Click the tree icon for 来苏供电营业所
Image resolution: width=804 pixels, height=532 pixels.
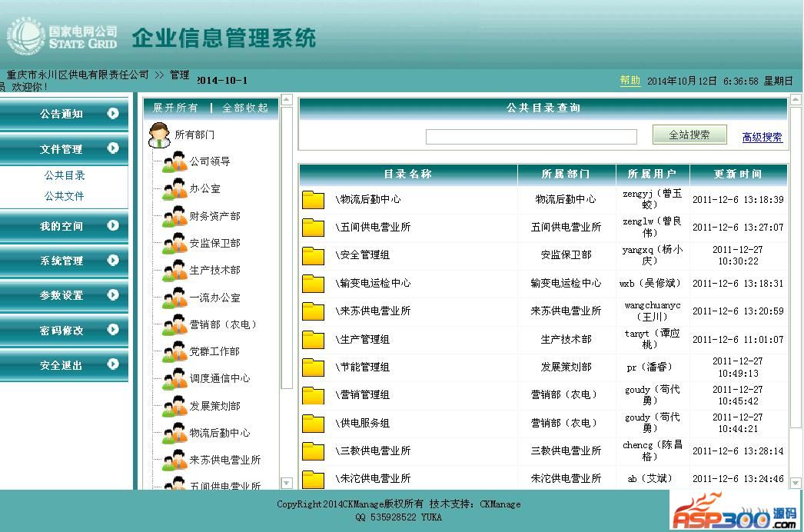[x=174, y=460]
